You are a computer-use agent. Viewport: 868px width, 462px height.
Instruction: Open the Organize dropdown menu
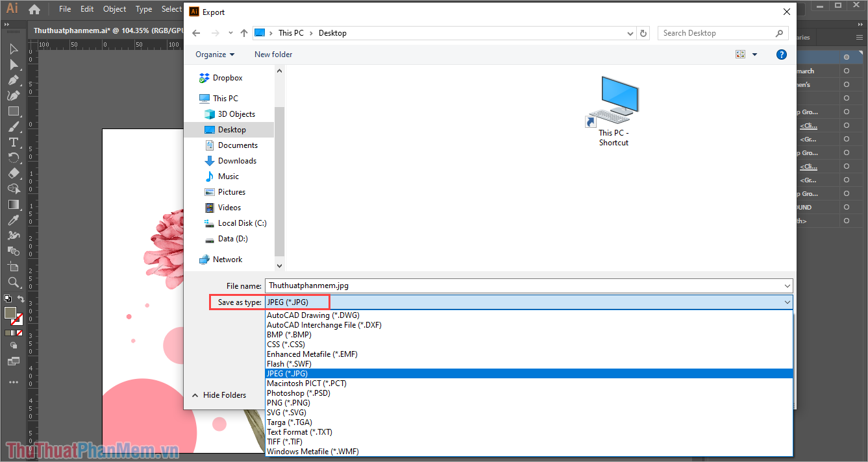pos(214,54)
